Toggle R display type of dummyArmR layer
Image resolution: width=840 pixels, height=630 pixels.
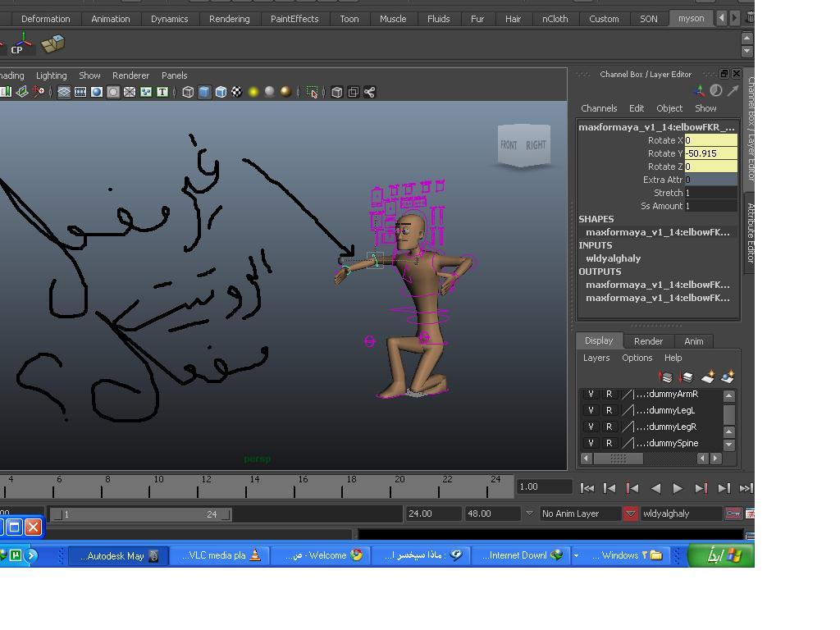609,394
